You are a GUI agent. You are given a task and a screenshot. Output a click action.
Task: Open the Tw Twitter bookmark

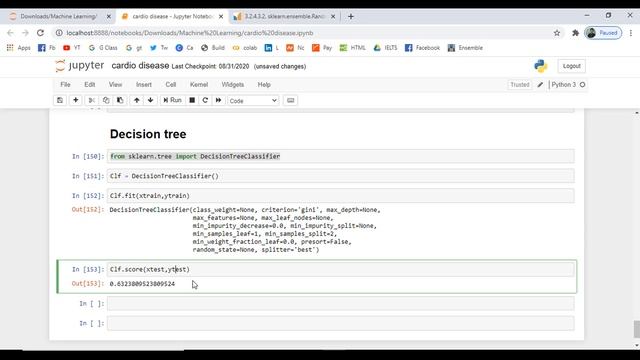(159, 48)
